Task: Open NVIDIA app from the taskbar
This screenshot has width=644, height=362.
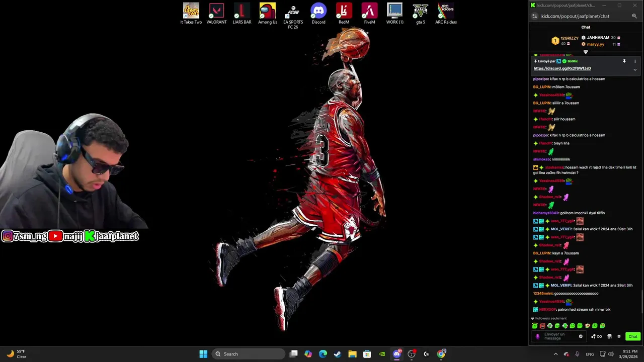Action: [x=382, y=354]
